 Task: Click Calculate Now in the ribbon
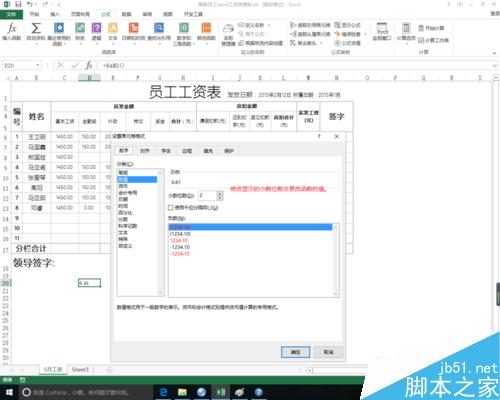coord(431,28)
